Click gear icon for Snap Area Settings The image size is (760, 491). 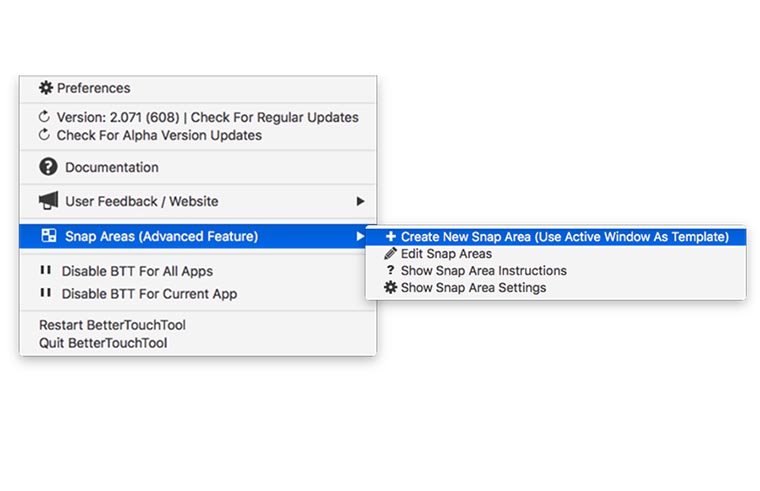coord(390,287)
